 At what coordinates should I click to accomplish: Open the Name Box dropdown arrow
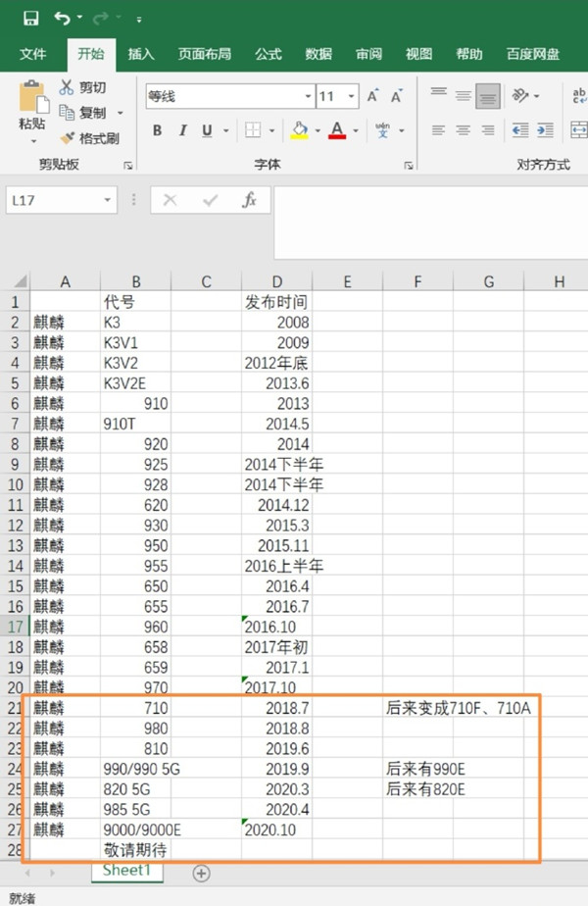pyautogui.click(x=108, y=200)
